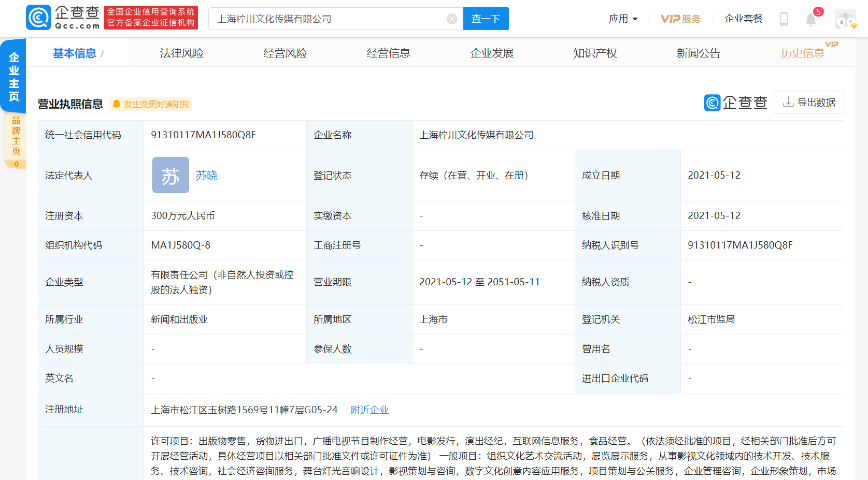The height and width of the screenshot is (480, 868).
Task: Click the 企查查 watermark logo in license section
Action: [735, 103]
